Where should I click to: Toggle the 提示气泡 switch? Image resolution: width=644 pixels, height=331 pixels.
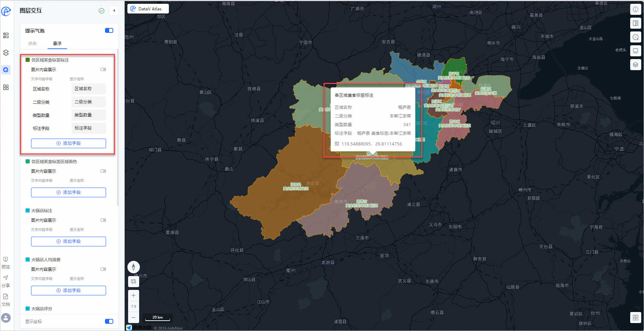click(109, 30)
